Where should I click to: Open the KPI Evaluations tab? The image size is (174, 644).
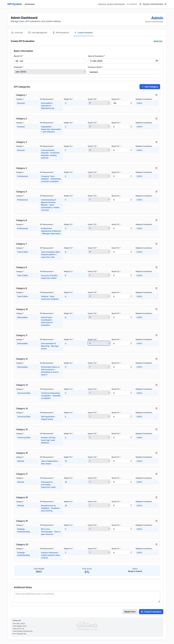coord(61,32)
